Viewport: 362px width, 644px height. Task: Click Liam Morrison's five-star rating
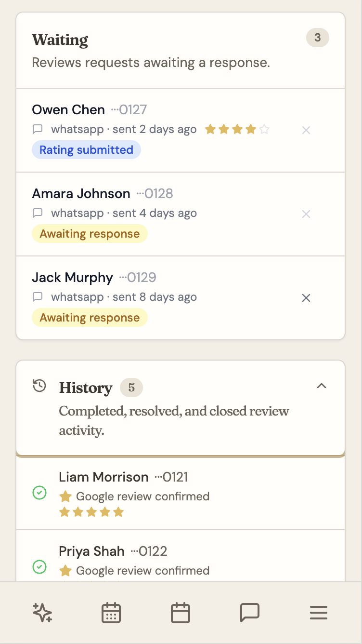tap(91, 512)
